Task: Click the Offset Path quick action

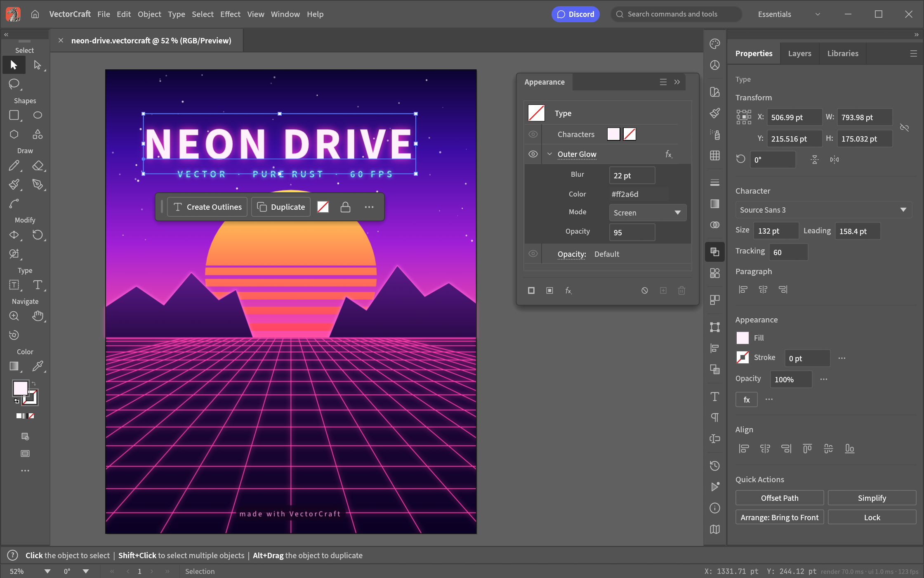Action: coord(780,498)
